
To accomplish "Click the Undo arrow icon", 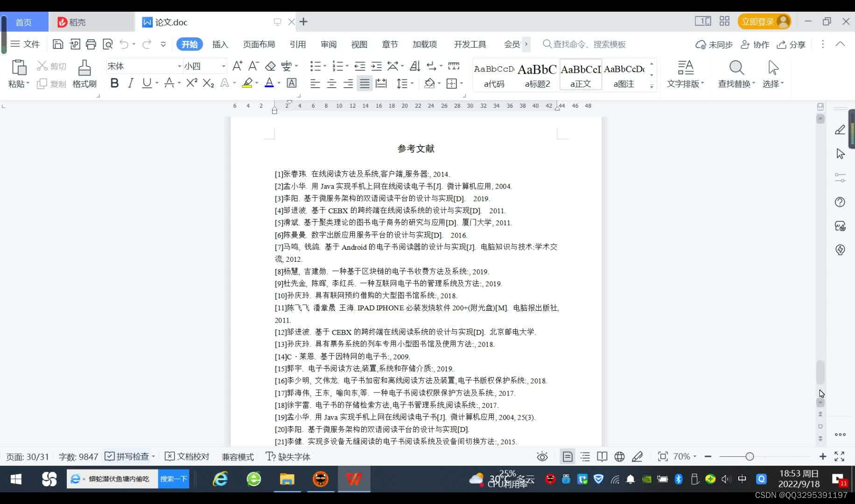I will pos(124,44).
